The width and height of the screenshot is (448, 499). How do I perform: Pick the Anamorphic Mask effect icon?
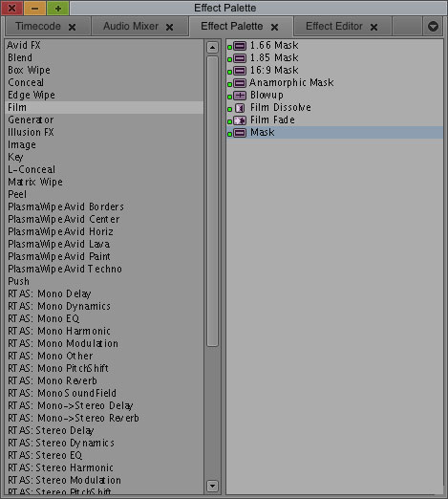click(240, 83)
